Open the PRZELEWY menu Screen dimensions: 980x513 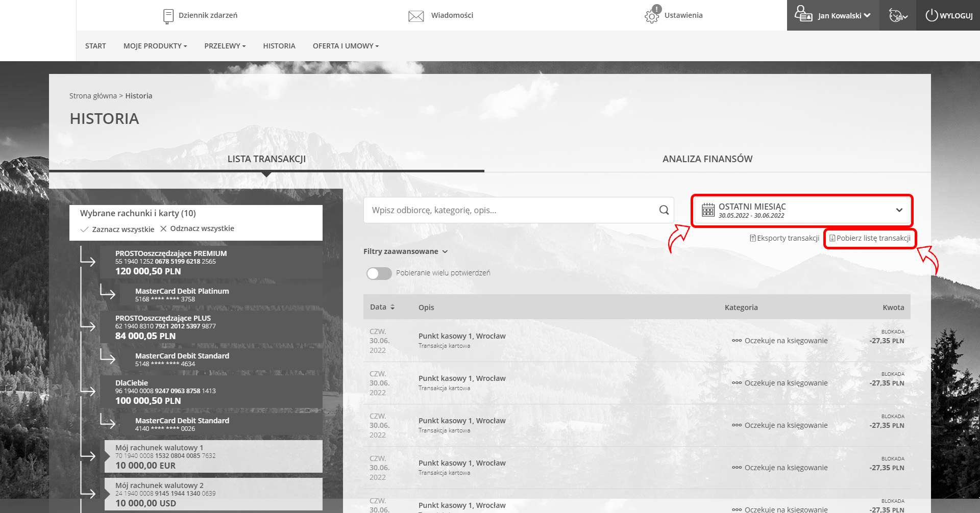[x=225, y=46]
